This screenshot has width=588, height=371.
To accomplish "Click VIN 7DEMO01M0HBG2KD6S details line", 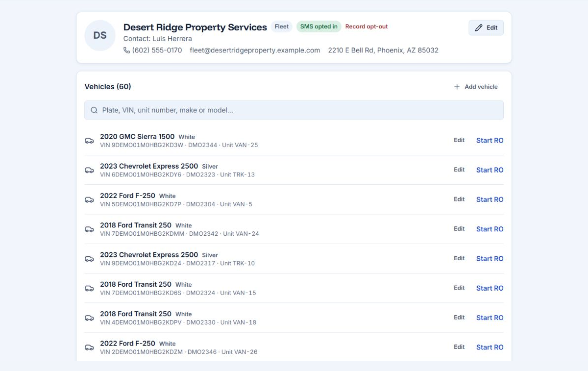I will tap(178, 293).
